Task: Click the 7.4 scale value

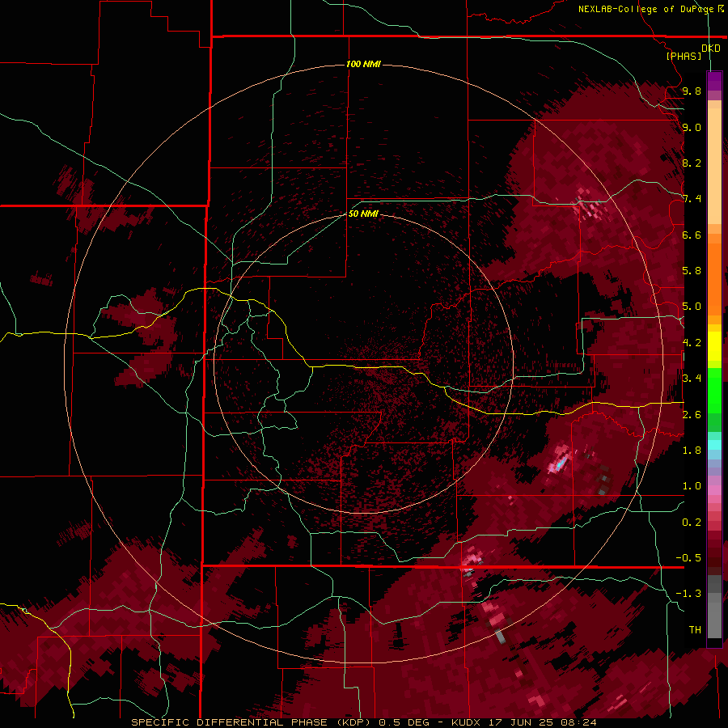Action: pyautogui.click(x=692, y=199)
